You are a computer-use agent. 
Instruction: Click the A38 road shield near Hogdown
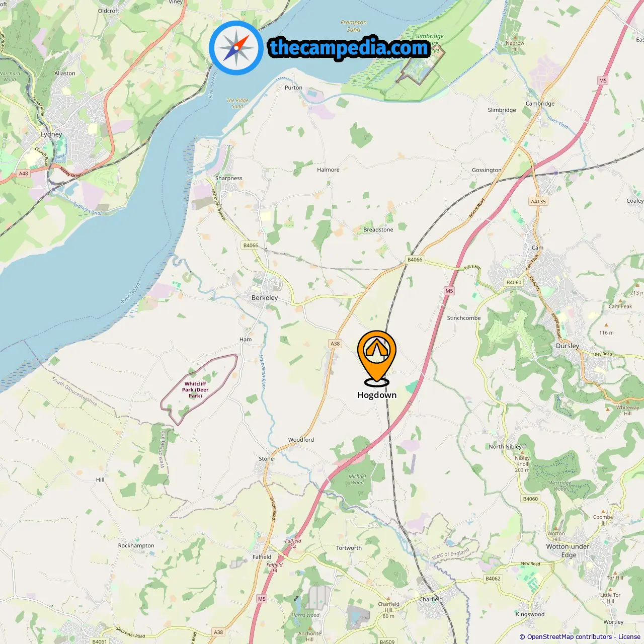click(x=335, y=344)
